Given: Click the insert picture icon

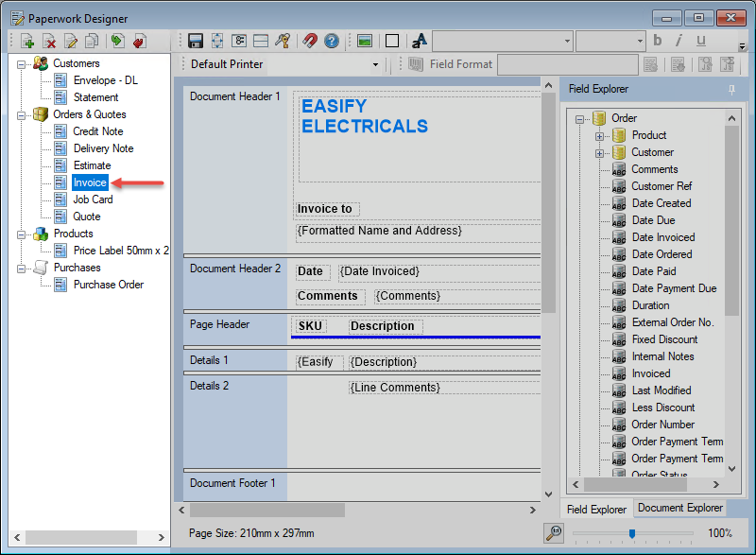Looking at the screenshot, I should pyautogui.click(x=364, y=41).
